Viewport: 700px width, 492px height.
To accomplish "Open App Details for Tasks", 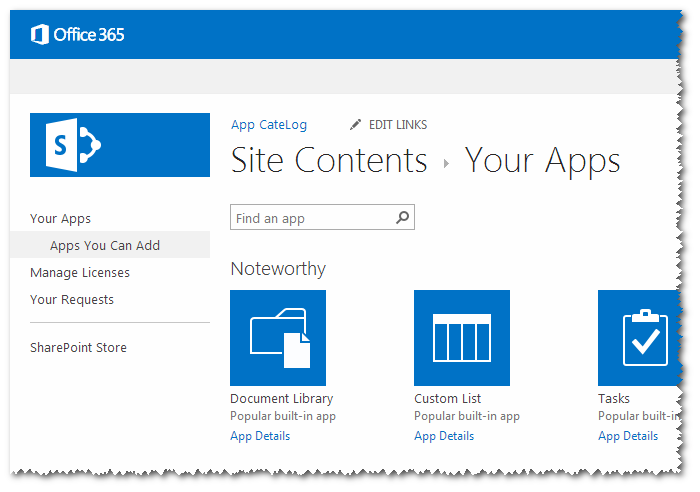I will [x=628, y=436].
